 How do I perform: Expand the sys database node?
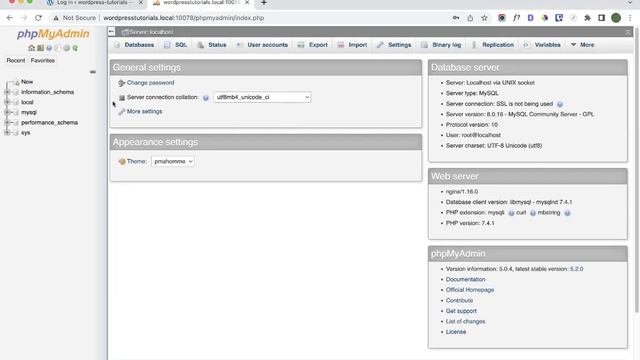click(7, 133)
